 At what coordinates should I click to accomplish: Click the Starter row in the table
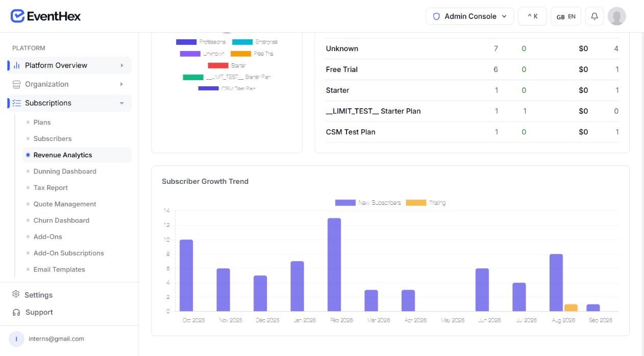472,90
